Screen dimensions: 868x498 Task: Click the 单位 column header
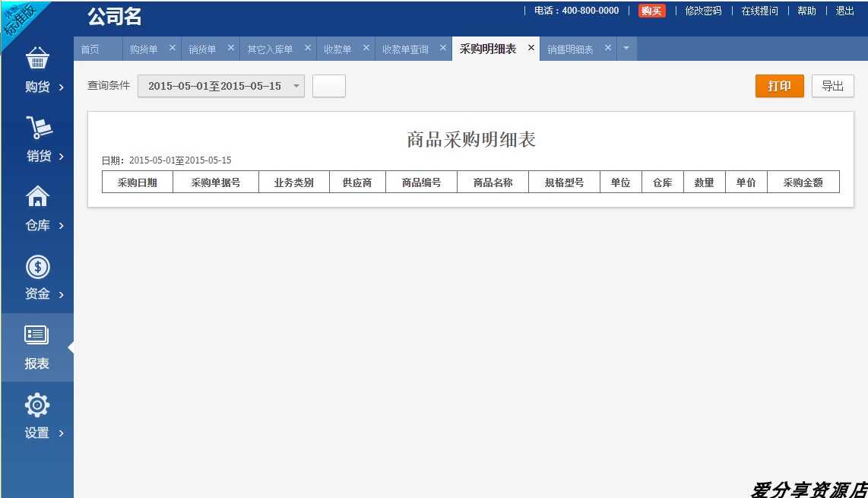click(x=620, y=182)
